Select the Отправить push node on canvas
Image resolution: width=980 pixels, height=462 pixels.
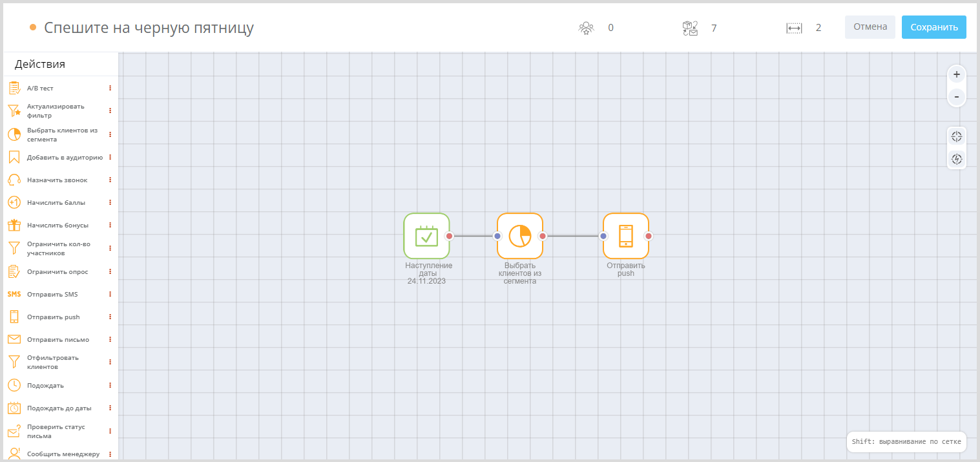626,236
